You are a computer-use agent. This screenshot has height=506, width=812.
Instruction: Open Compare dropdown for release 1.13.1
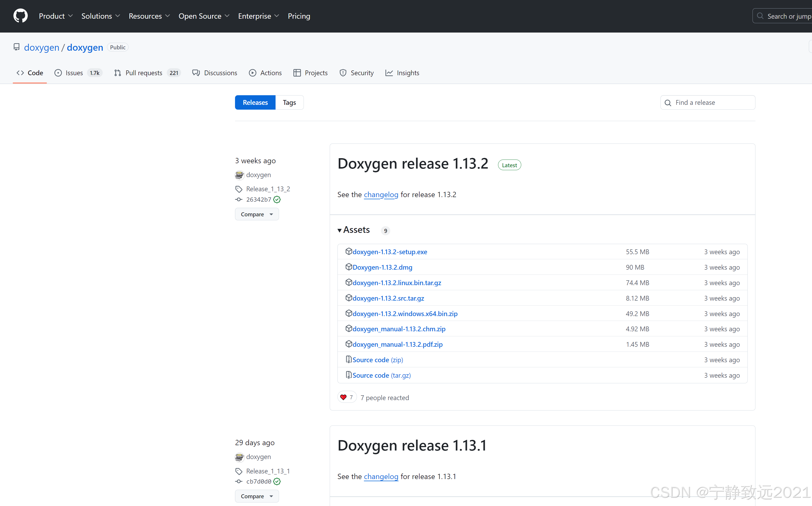coord(257,496)
